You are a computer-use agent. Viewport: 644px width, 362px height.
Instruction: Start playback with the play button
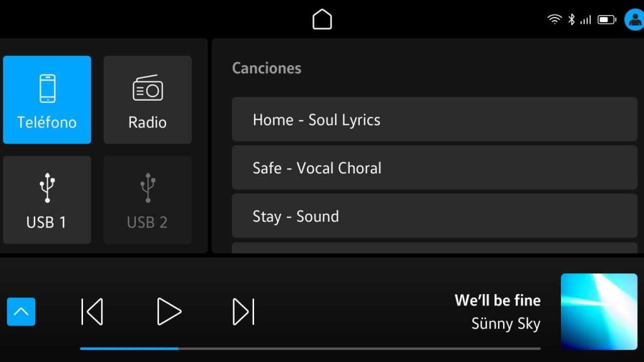169,312
